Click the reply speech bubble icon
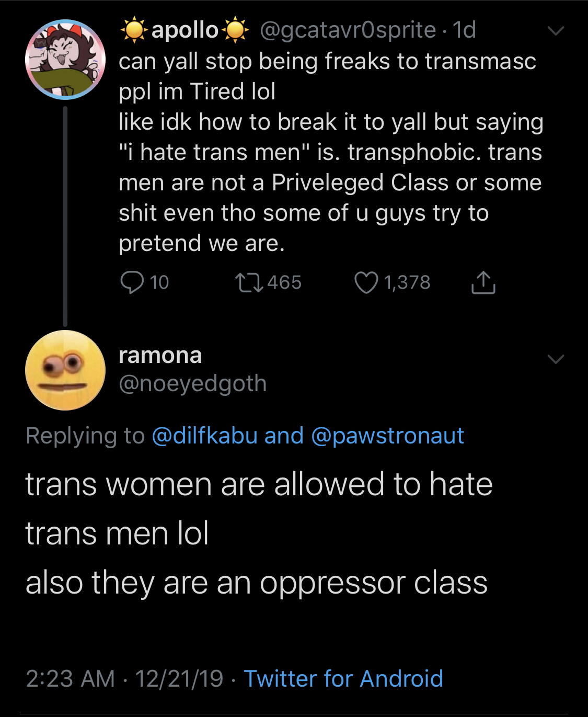 point(132,282)
